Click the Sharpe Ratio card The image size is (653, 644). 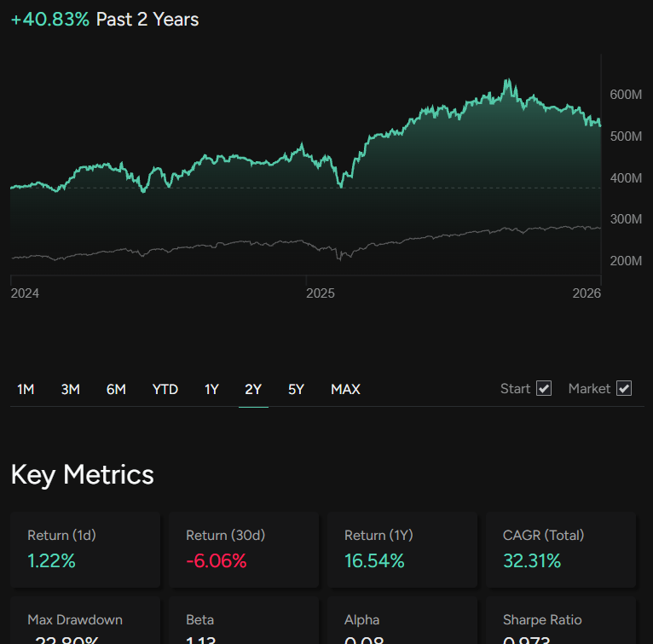click(x=560, y=624)
